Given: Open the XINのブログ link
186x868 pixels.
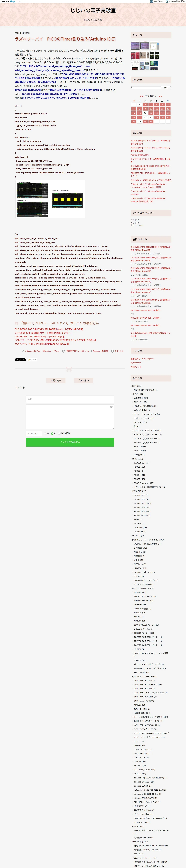Looking at the screenshot, I should 136,367.
